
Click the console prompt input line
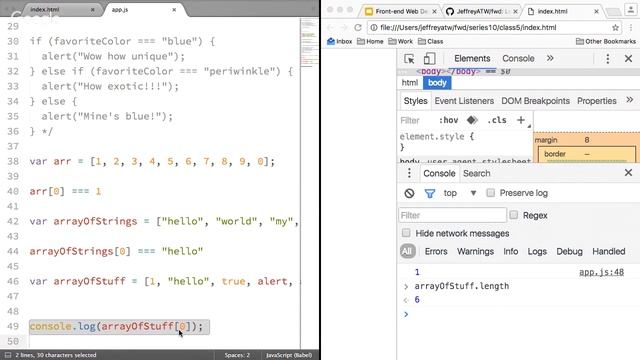(x=518, y=314)
